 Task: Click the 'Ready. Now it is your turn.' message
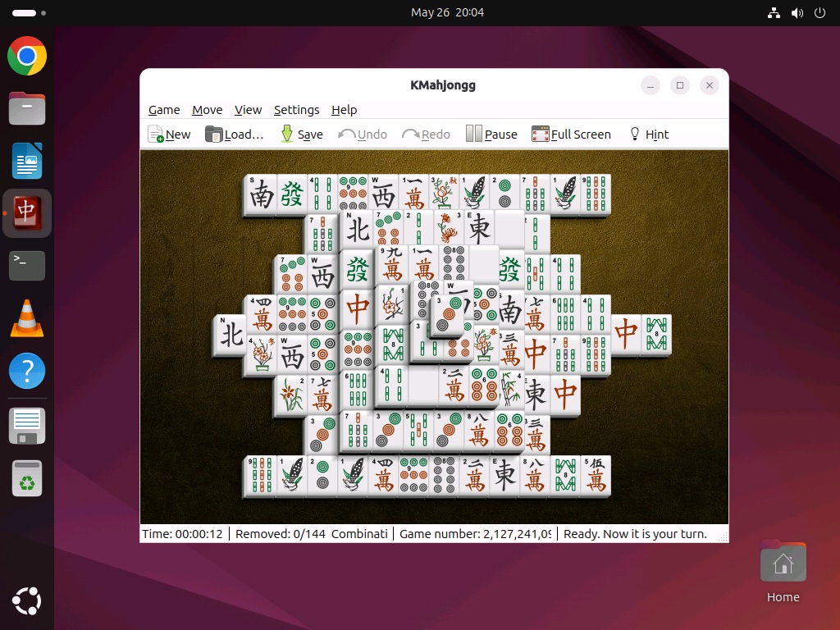click(635, 534)
